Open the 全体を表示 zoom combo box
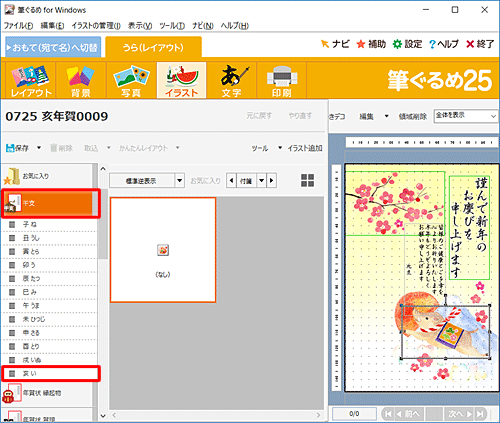 click(x=466, y=116)
